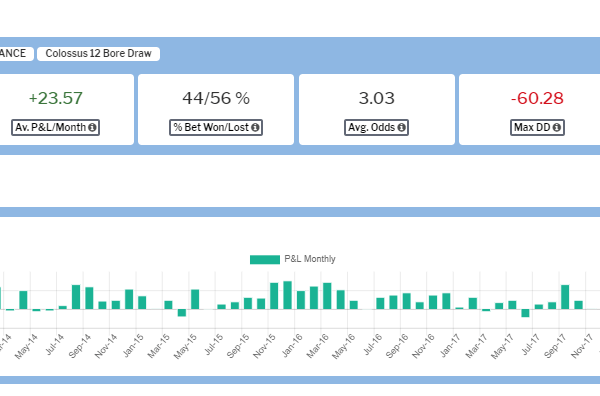The height and width of the screenshot is (396, 600).
Task: Click the Sep-16 axis label
Action: click(x=397, y=346)
